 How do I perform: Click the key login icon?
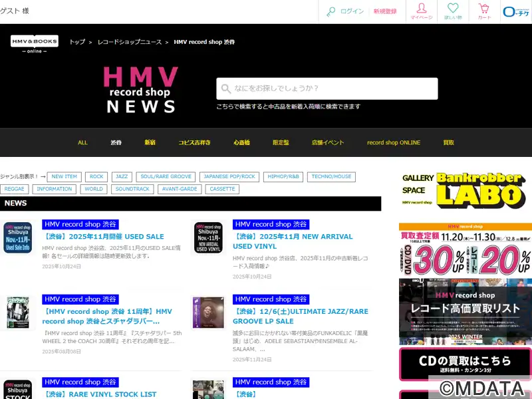pos(331,11)
